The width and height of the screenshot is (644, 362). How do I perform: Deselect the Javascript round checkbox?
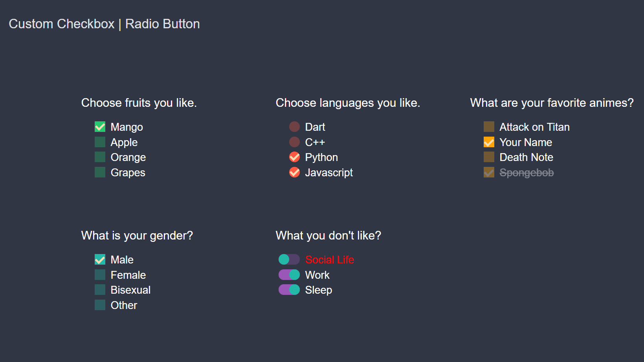pos(294,172)
